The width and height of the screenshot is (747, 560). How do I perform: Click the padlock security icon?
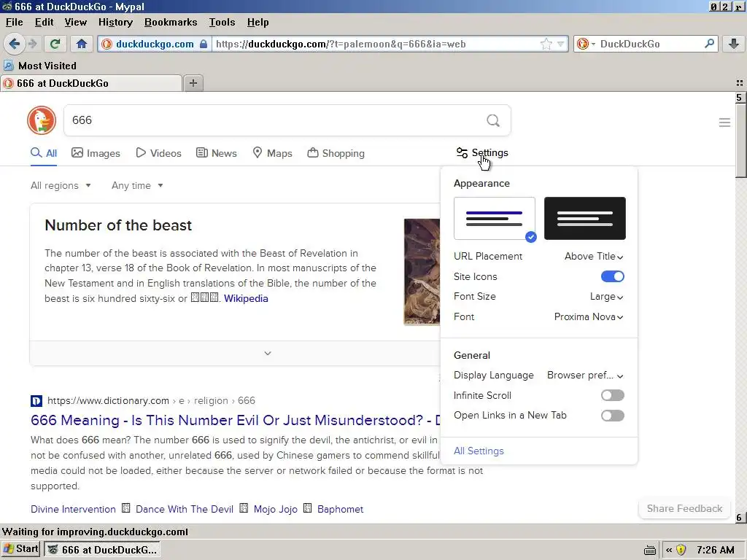pyautogui.click(x=204, y=44)
